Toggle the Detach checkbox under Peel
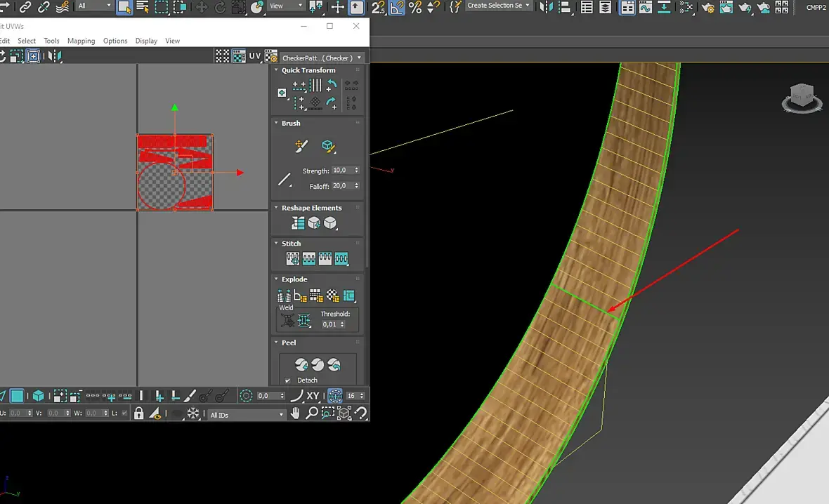Image resolution: width=829 pixels, height=504 pixels. click(x=287, y=380)
